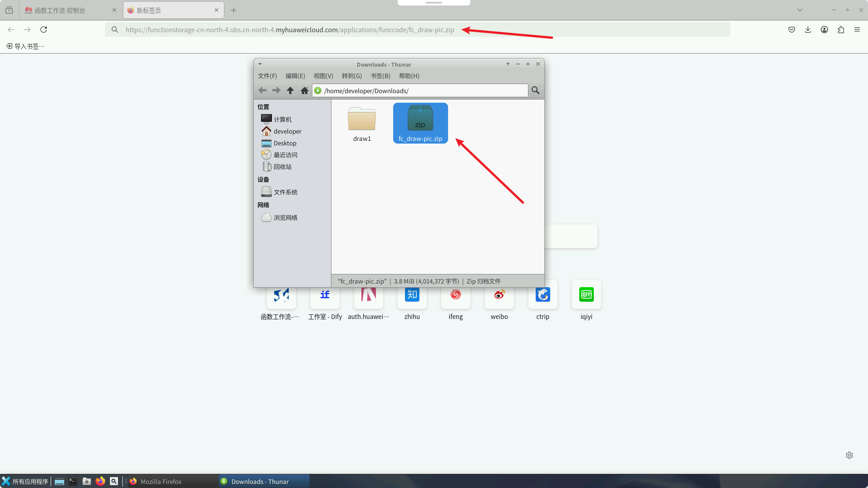Open the 视图(V) menu
This screenshot has height=488, width=868.
[x=323, y=76]
